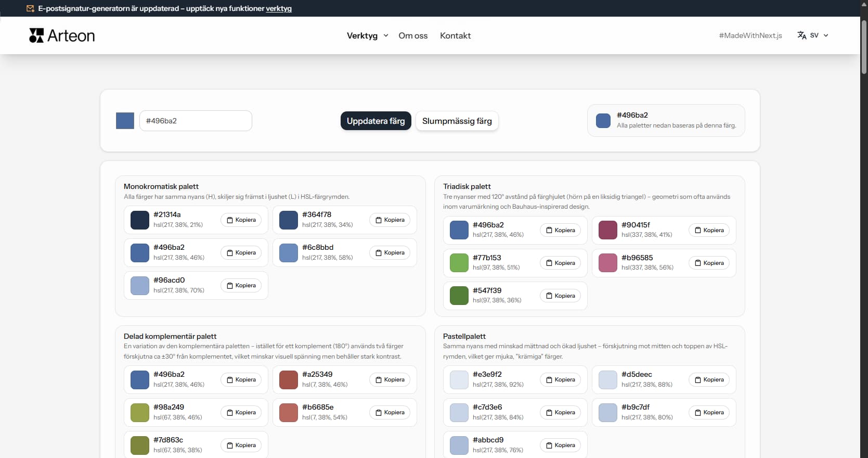Screen dimensions: 868x458
Task: Expand the Verktyg dropdown menu
Action: point(362,36)
